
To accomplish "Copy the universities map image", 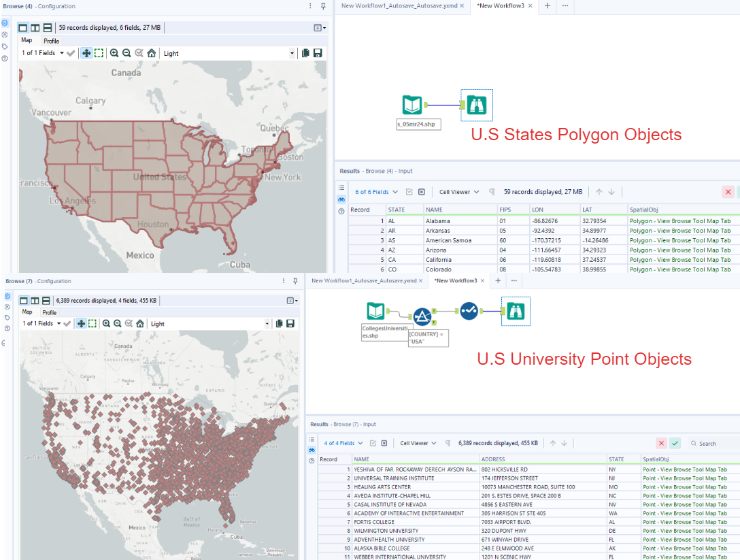I will [x=280, y=323].
